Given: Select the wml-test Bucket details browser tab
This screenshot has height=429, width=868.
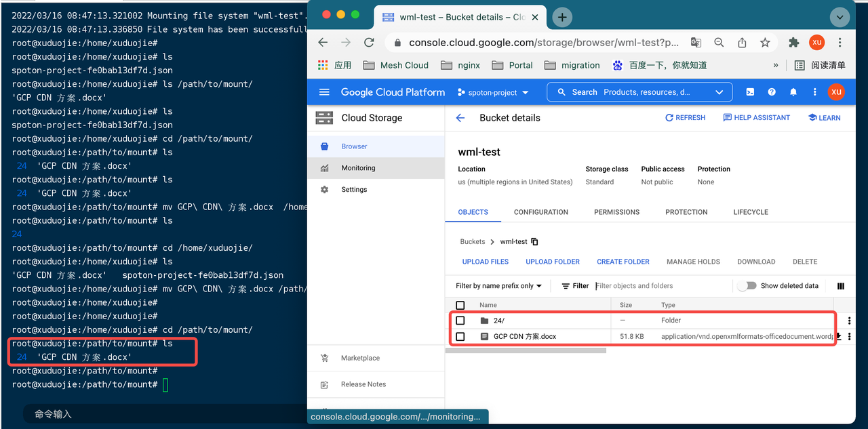Looking at the screenshot, I should (x=461, y=18).
